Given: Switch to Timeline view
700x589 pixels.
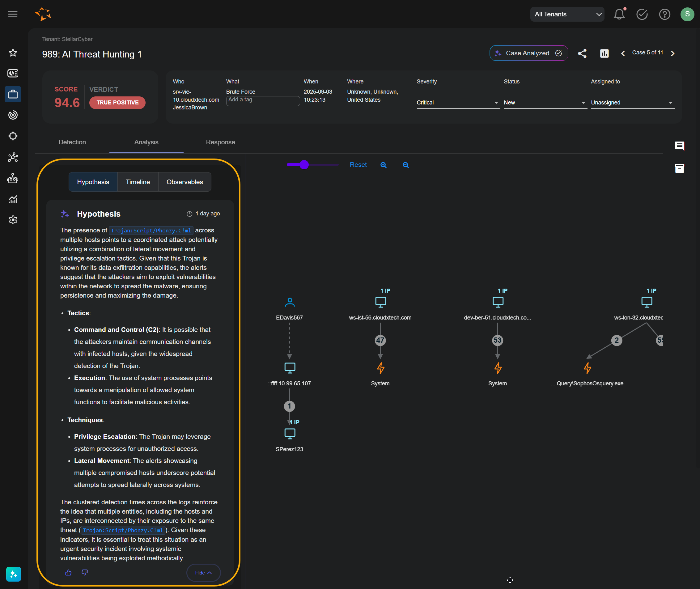Looking at the screenshot, I should point(138,182).
